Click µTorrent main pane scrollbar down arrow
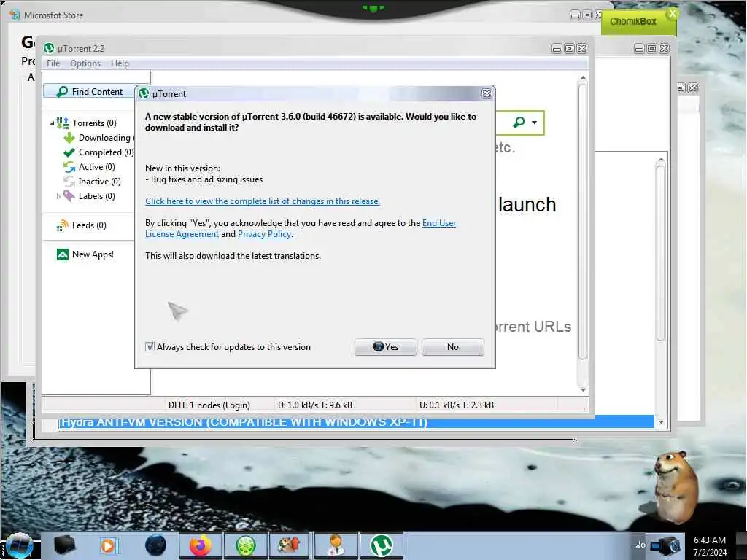This screenshot has width=747, height=560. (583, 389)
